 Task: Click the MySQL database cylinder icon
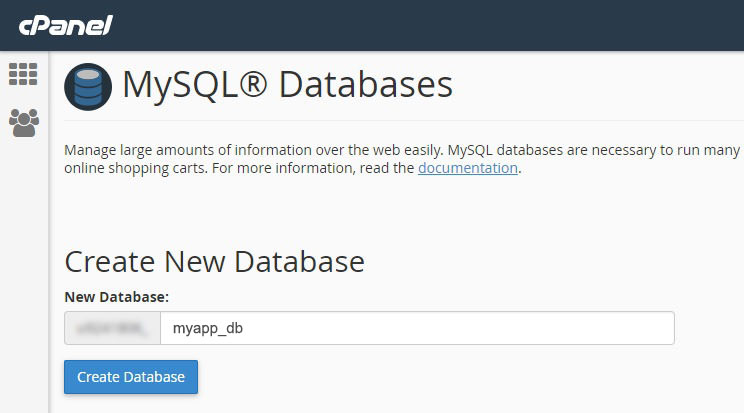point(88,86)
